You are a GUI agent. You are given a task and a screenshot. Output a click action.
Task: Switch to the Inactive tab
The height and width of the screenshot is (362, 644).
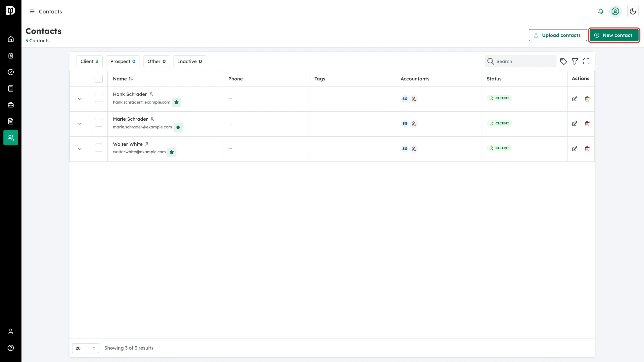(x=190, y=61)
